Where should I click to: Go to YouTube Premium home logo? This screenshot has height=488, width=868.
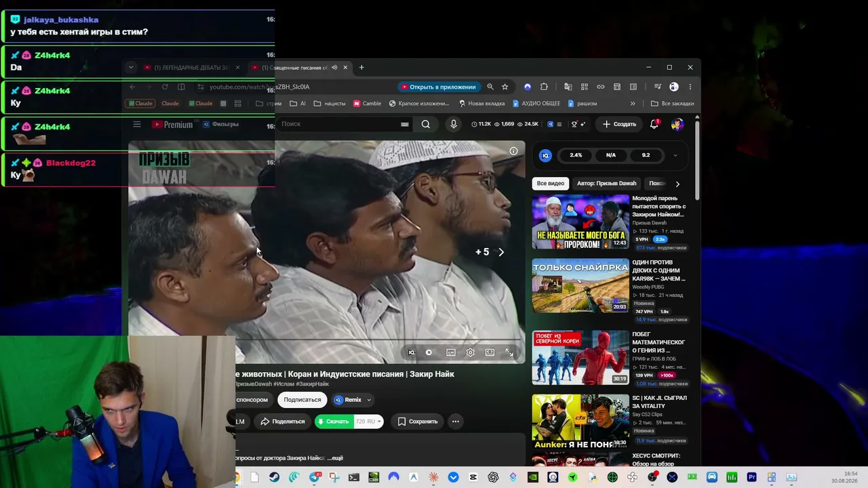point(172,125)
